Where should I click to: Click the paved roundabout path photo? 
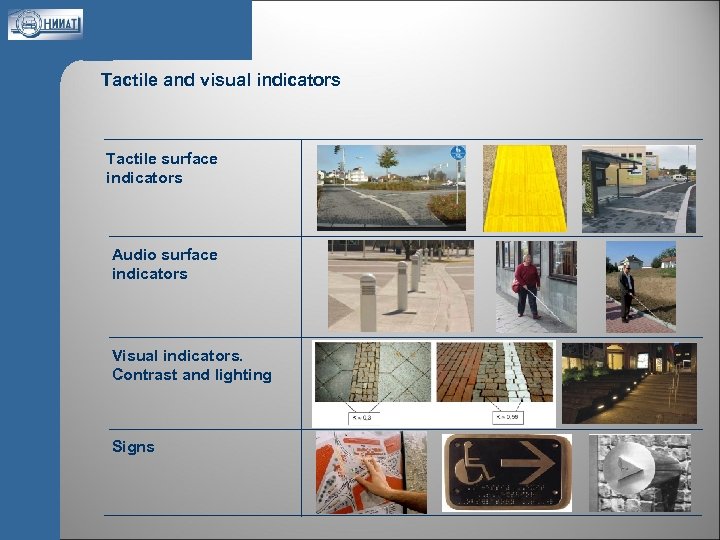pyautogui.click(x=391, y=188)
